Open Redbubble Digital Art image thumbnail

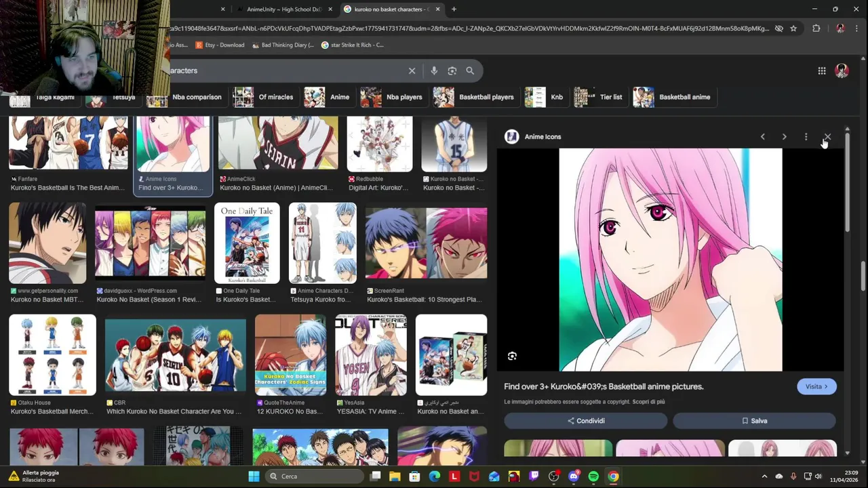pos(380,144)
